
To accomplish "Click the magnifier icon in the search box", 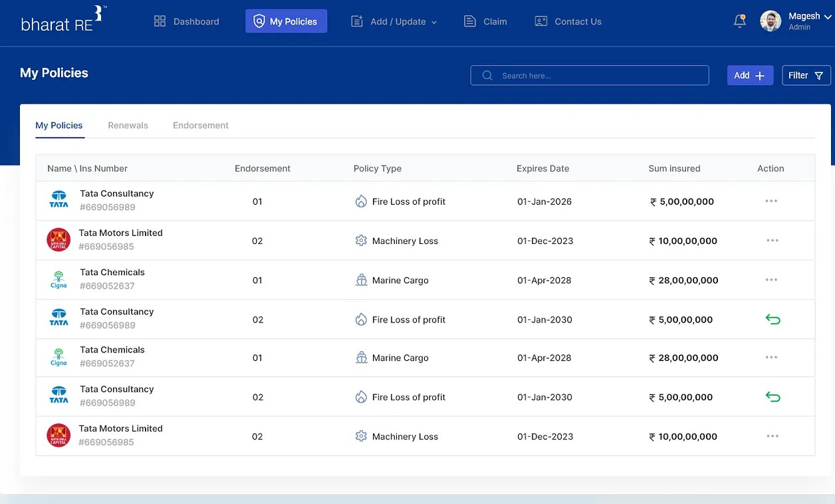I will coord(487,76).
